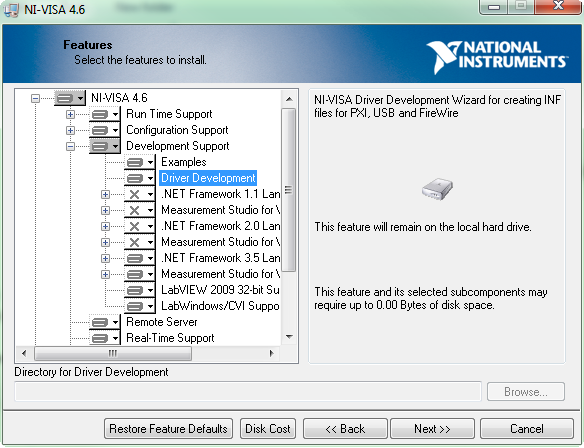
Task: Expand the .NET Framework 2.0 Language node
Action: [x=105, y=226]
